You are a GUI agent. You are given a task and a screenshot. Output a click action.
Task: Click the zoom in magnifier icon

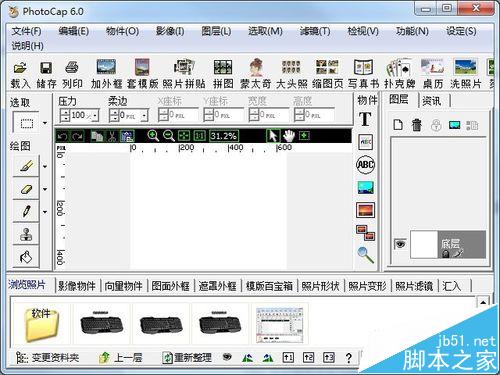(x=153, y=136)
